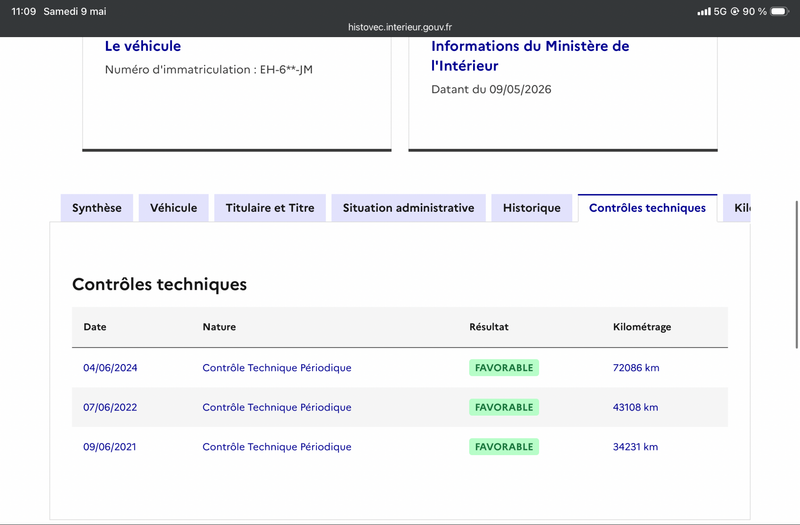Click the page vertical scrollbar

[x=796, y=274]
